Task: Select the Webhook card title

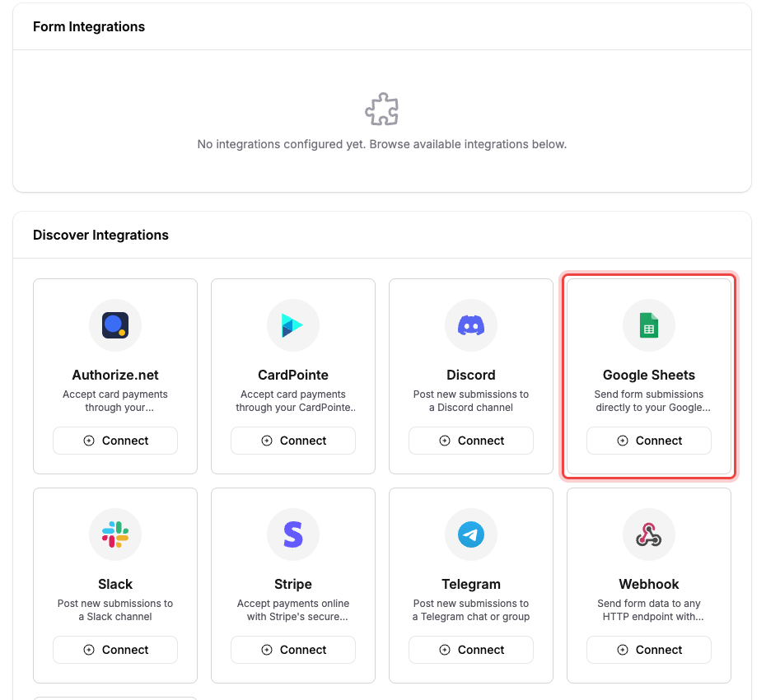Action: tap(649, 584)
